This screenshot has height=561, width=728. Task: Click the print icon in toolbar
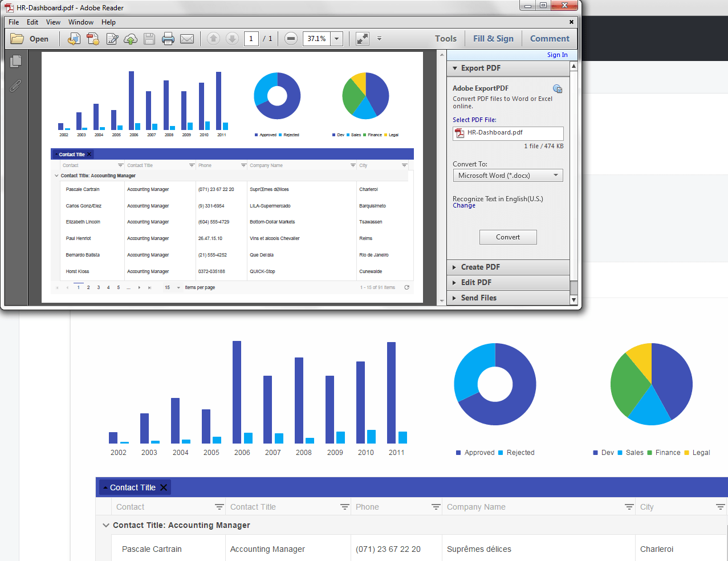point(168,39)
